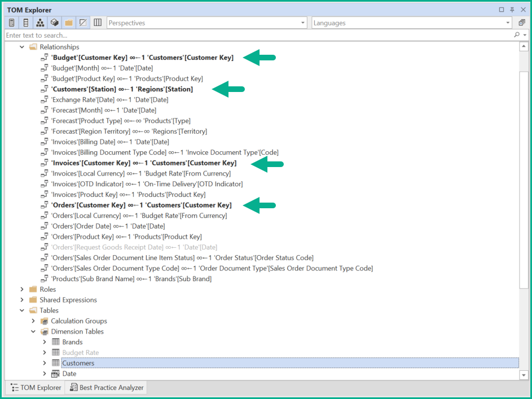This screenshot has width=532, height=399.
Task: Switch to the Best Practice Analyzer tab
Action: click(x=106, y=387)
